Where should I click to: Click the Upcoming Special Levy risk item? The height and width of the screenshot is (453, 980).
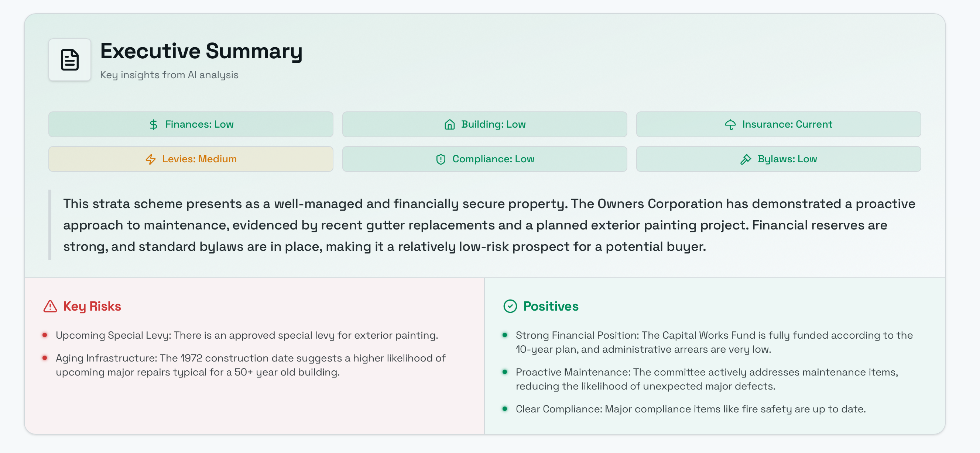click(247, 335)
